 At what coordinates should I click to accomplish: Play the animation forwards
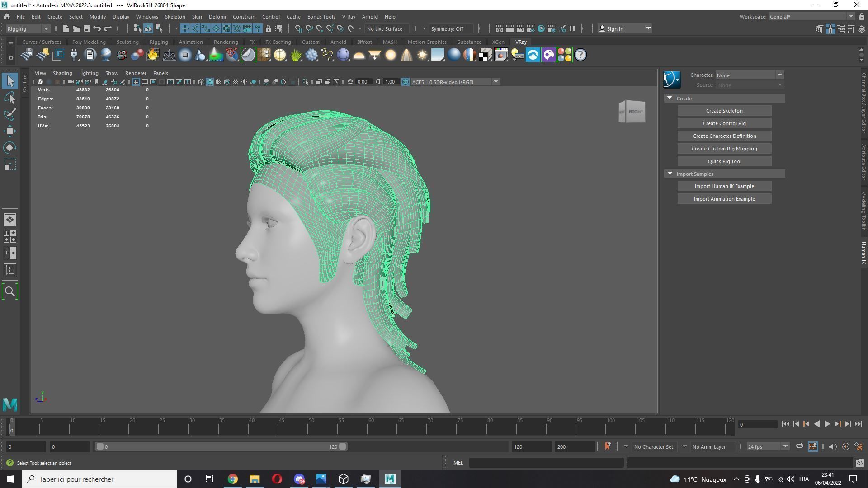[827, 424]
